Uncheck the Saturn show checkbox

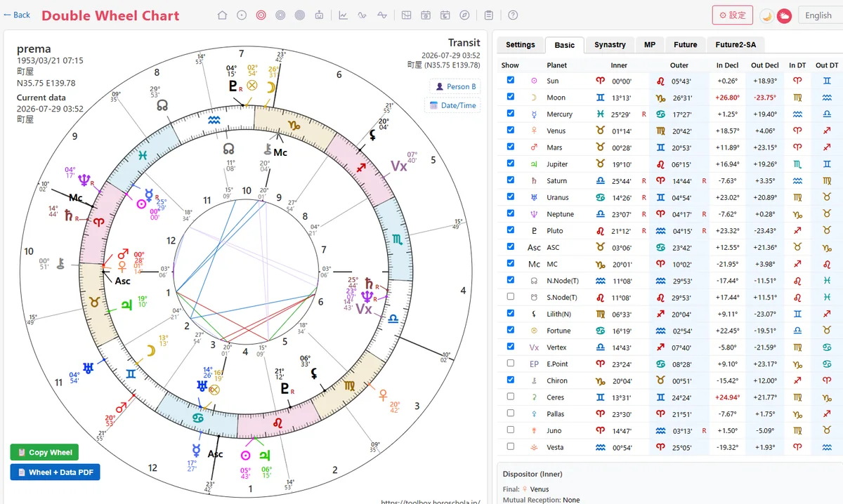pyautogui.click(x=511, y=180)
